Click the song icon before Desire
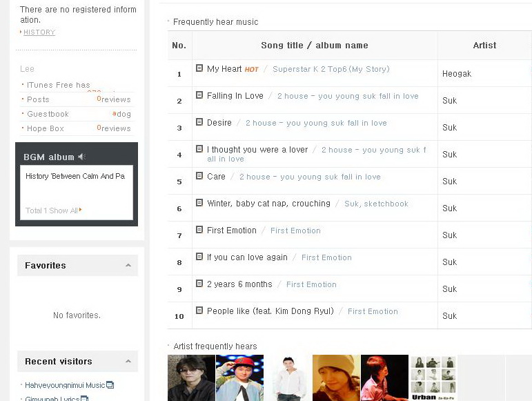The width and height of the screenshot is (532, 401). tap(199, 121)
